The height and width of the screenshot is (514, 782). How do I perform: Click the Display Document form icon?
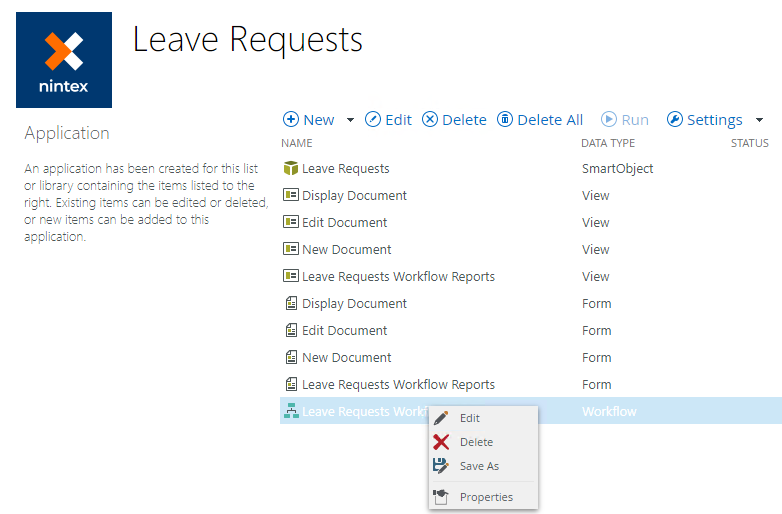291,303
